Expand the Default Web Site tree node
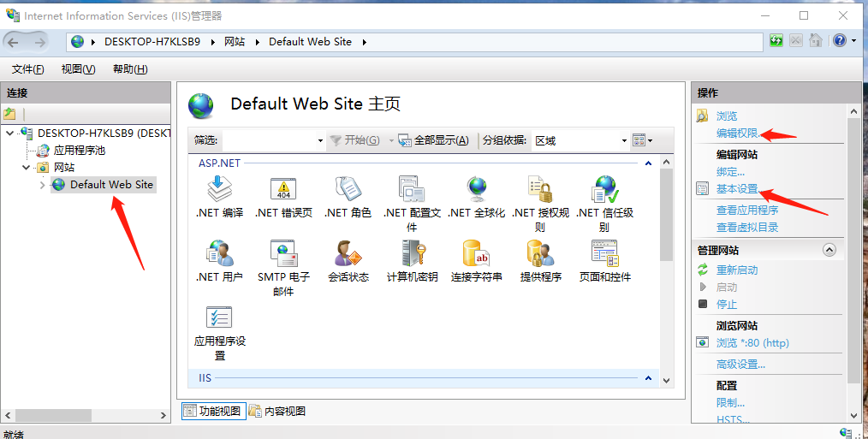The image size is (868, 439). (x=42, y=185)
